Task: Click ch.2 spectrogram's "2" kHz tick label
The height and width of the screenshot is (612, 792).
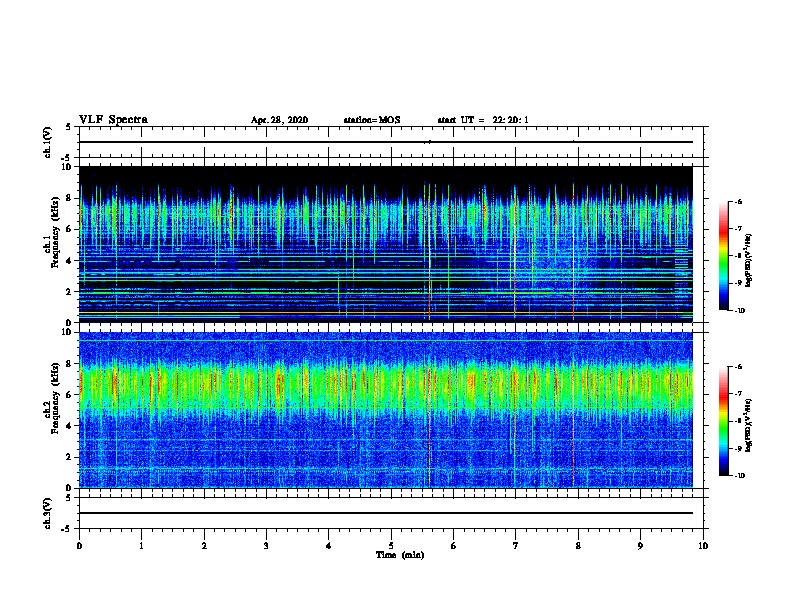Action: click(x=71, y=457)
